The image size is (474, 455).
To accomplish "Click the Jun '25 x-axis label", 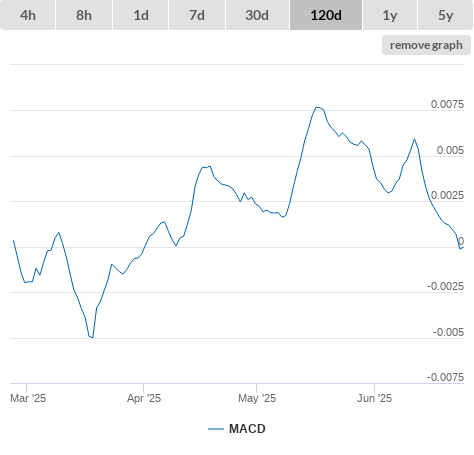I will pos(374,398).
